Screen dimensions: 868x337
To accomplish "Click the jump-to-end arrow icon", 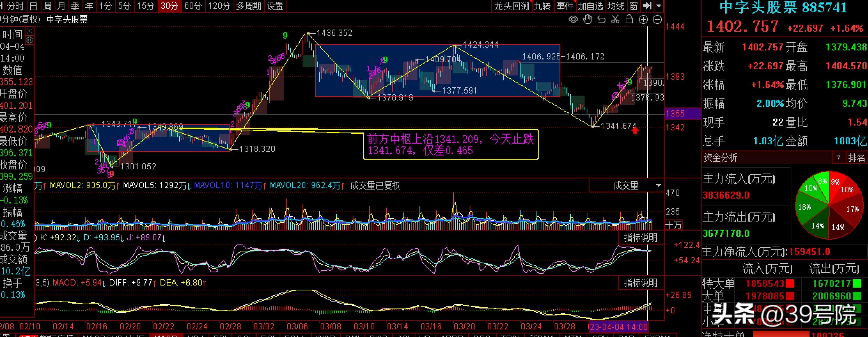I will tap(647, 6).
